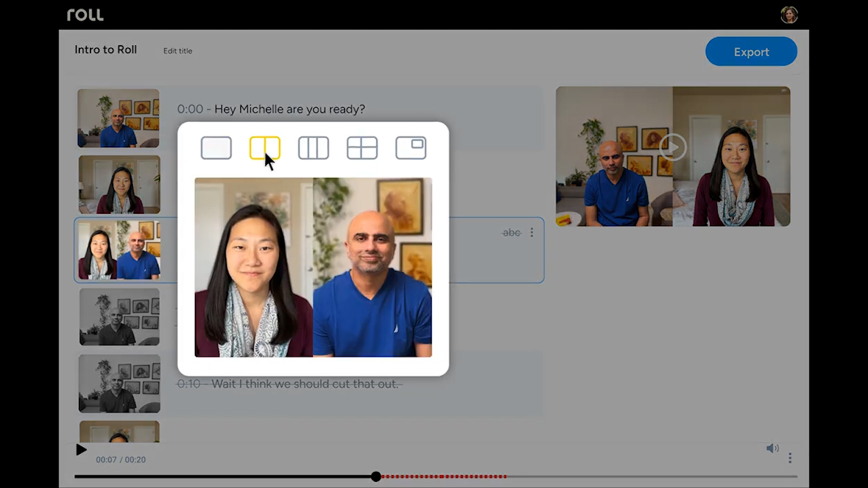The height and width of the screenshot is (488, 868).
Task: Select the single full-frame layout icon
Action: click(x=216, y=148)
